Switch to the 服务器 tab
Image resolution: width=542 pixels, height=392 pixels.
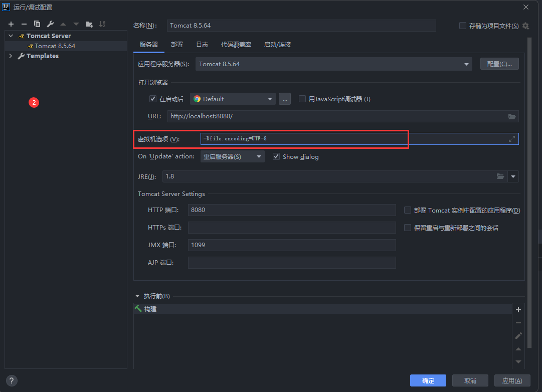[148, 45]
